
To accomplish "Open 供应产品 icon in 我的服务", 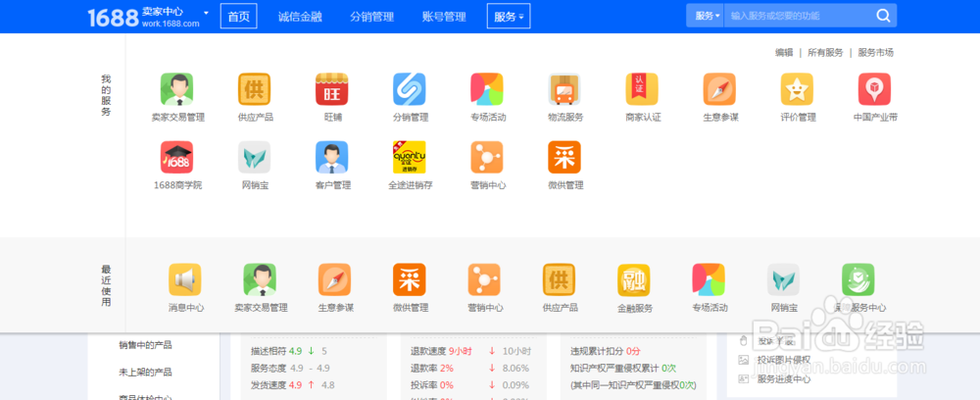I will pyautogui.click(x=255, y=89).
